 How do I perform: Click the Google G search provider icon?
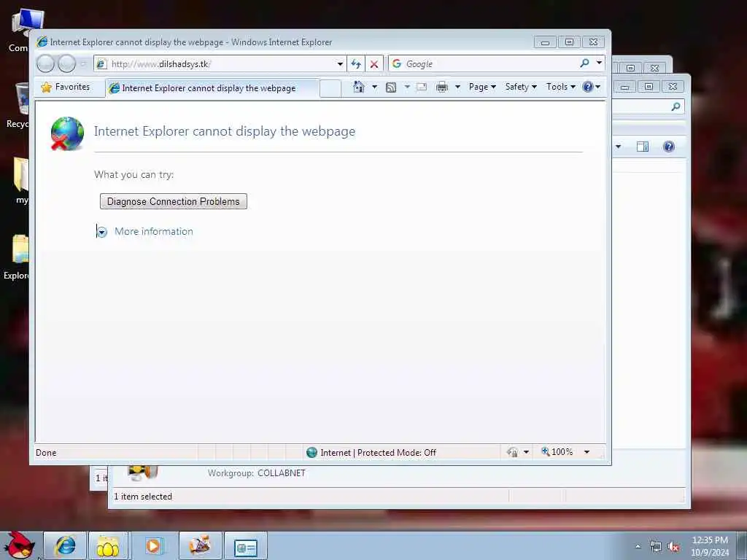pyautogui.click(x=397, y=63)
